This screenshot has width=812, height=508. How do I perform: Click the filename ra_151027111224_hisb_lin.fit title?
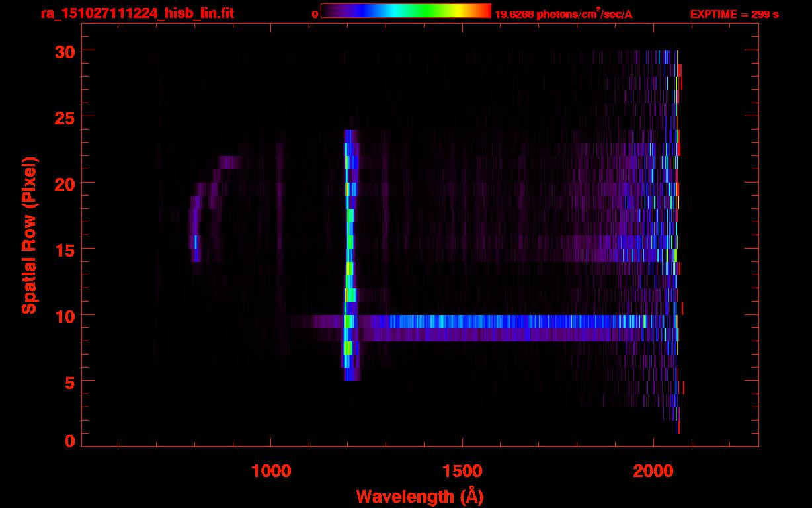click(136, 13)
